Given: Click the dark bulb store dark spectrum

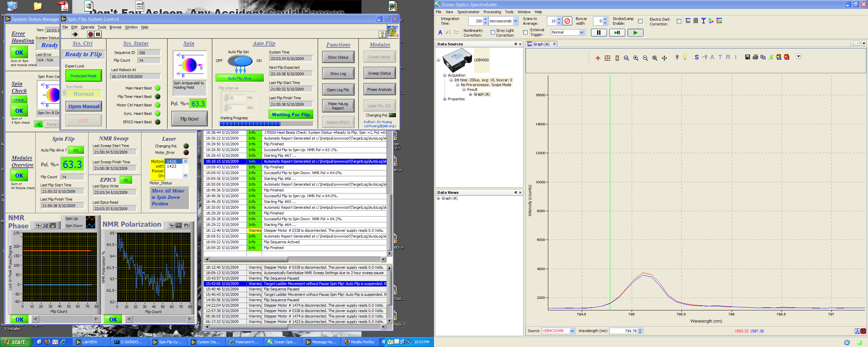Looking at the screenshot, I should (677, 57).
